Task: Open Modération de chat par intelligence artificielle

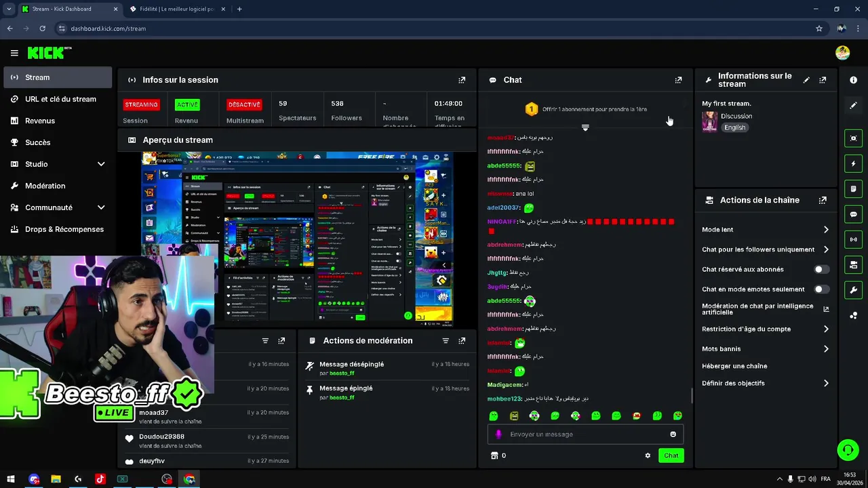Action: (766, 309)
